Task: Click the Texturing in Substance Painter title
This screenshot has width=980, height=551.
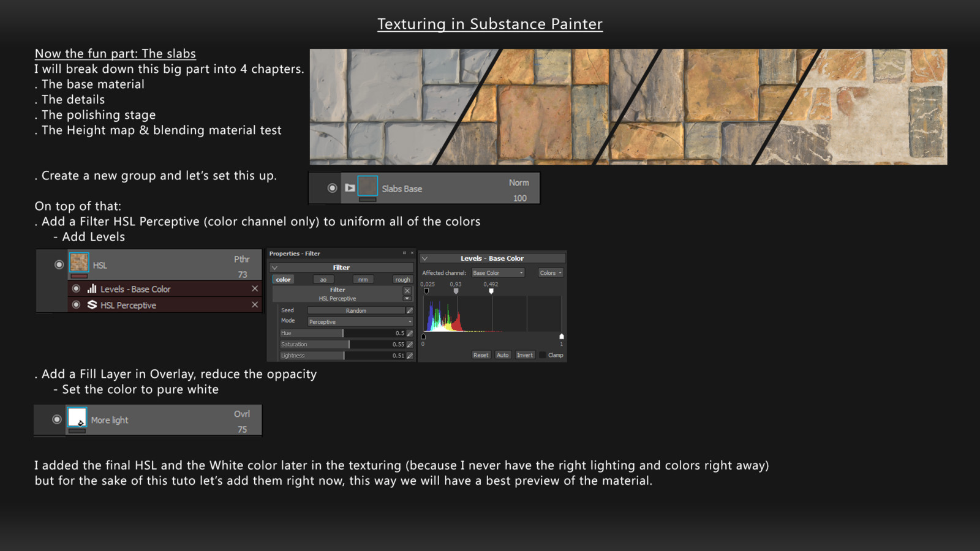Action: [x=490, y=24]
